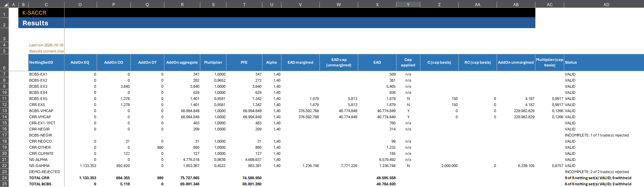Click AddOn CO 3.840 in BCBS-EX3 row
The width and height of the screenshot is (644, 187).
pos(114,86)
